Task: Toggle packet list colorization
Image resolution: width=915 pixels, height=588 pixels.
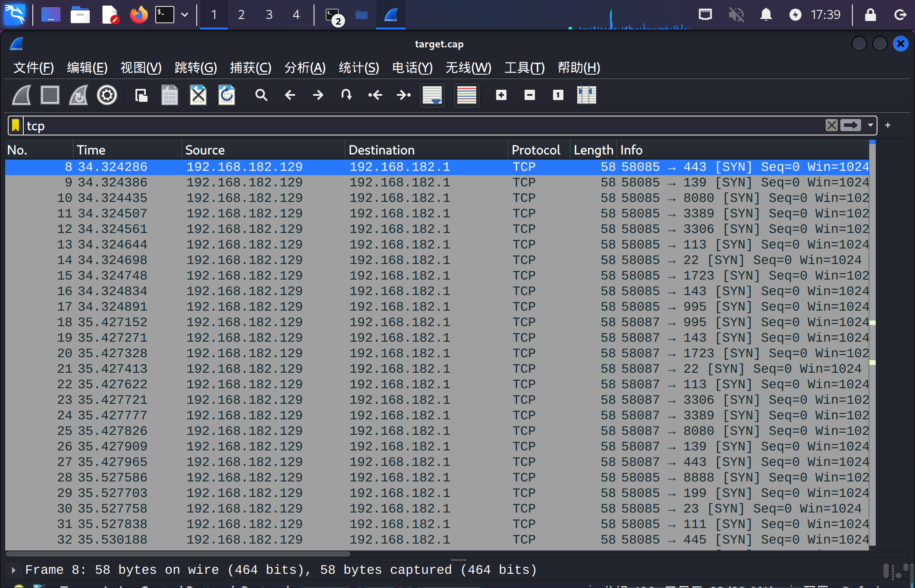Action: coord(466,95)
